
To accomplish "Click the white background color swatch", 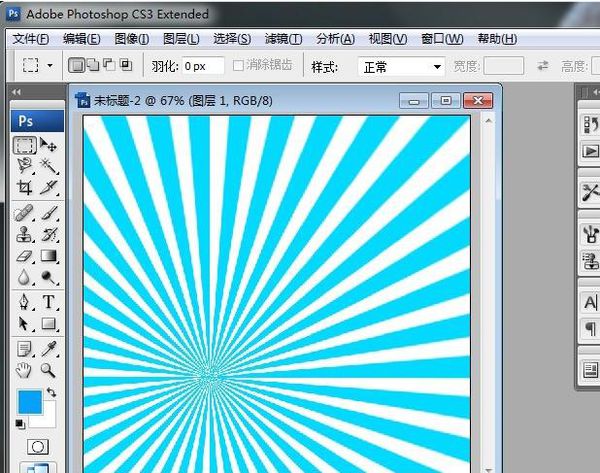I will pos(49,419).
